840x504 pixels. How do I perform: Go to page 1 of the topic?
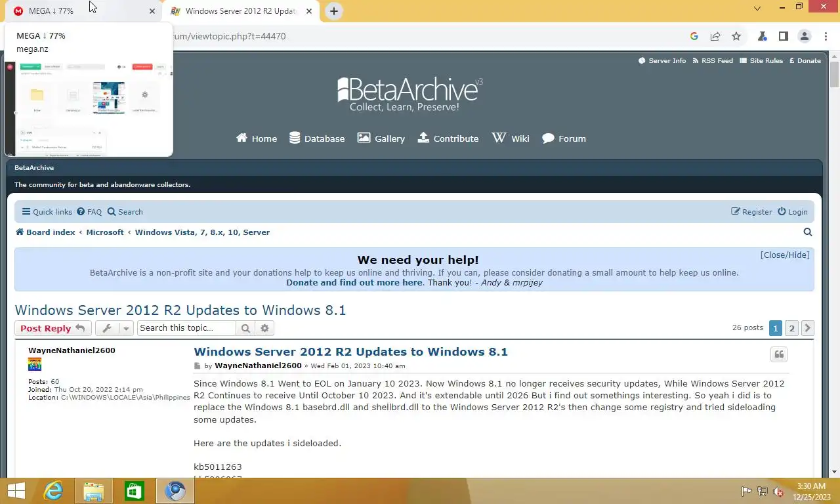pyautogui.click(x=776, y=328)
